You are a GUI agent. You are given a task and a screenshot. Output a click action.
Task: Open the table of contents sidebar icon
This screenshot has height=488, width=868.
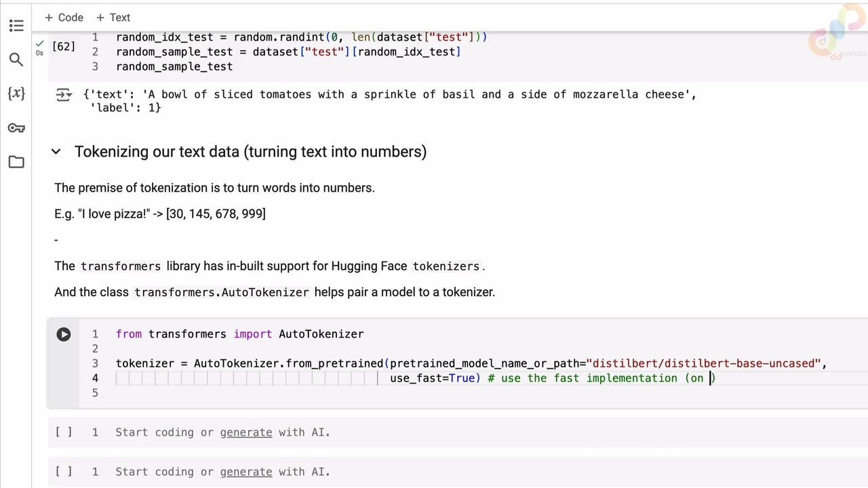[x=16, y=26]
